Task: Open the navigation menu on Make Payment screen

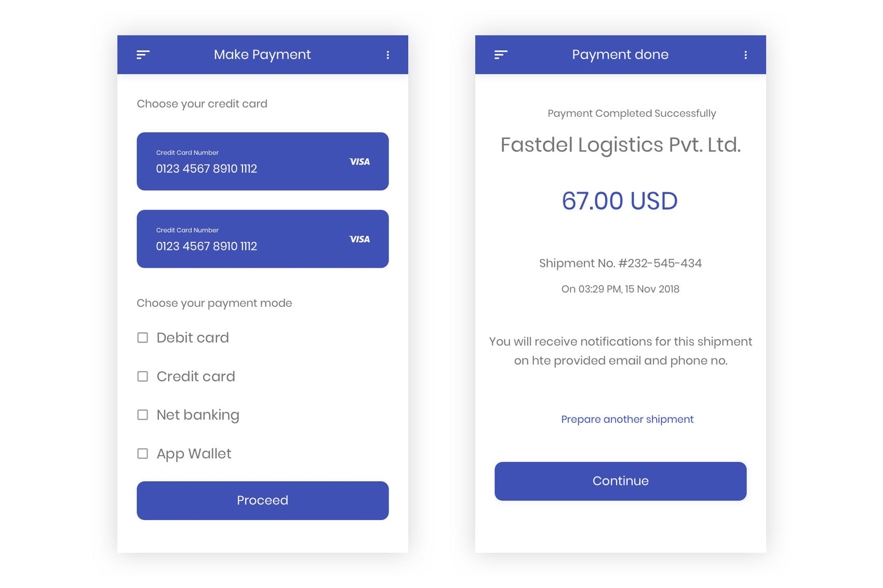Action: (x=143, y=54)
